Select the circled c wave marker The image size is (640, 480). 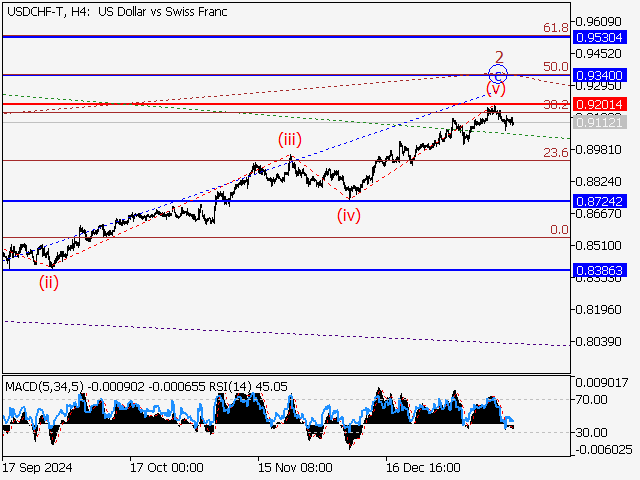pyautogui.click(x=498, y=73)
